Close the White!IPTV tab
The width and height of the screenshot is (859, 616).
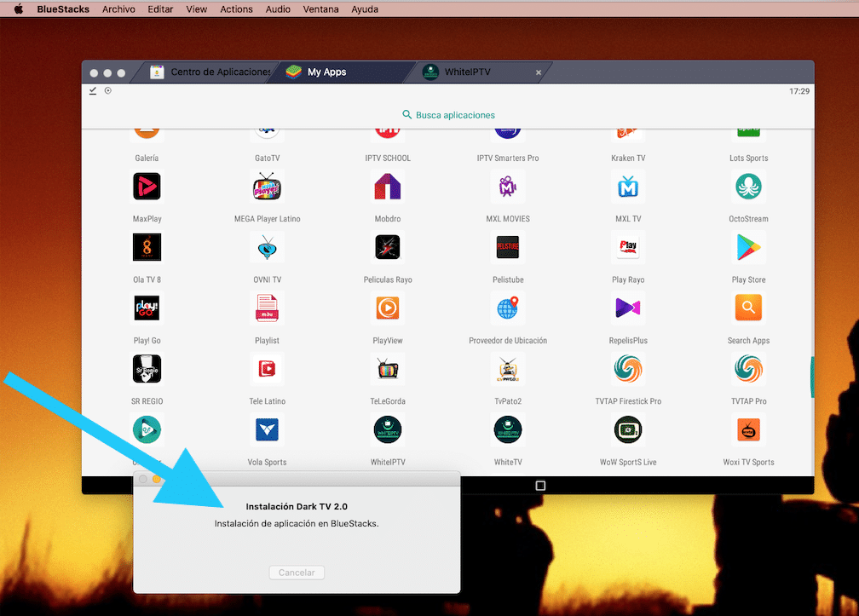(539, 72)
